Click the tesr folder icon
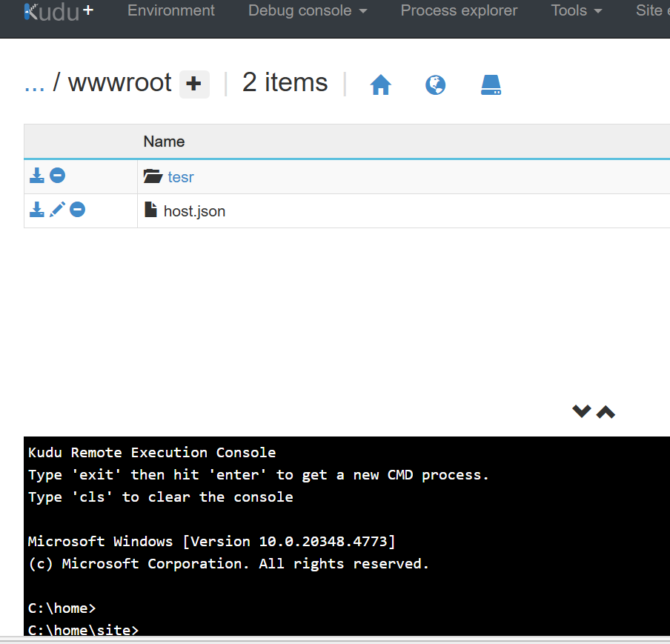The width and height of the screenshot is (670, 644). [153, 176]
